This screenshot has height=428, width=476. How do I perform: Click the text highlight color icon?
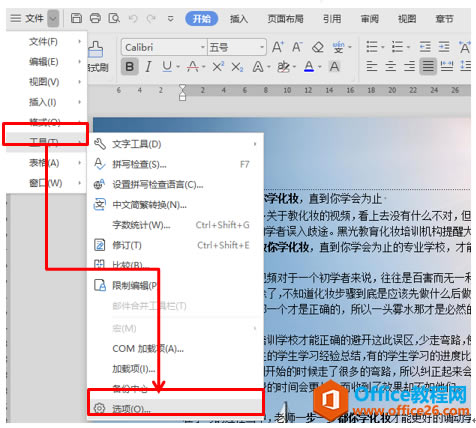pos(283,67)
